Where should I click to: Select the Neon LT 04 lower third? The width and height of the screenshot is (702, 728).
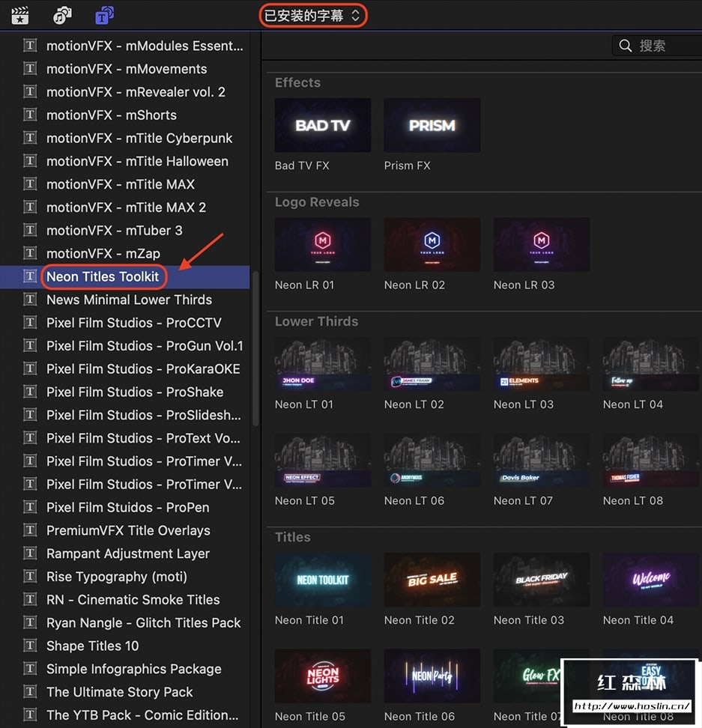pos(651,363)
